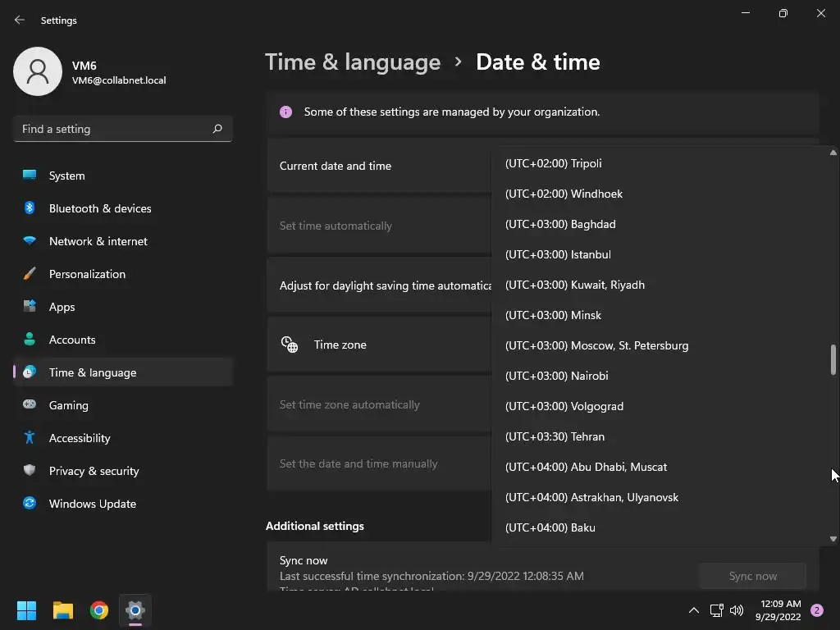840x630 pixels.
Task: Click the Network wifi icon
Action: click(x=30, y=241)
